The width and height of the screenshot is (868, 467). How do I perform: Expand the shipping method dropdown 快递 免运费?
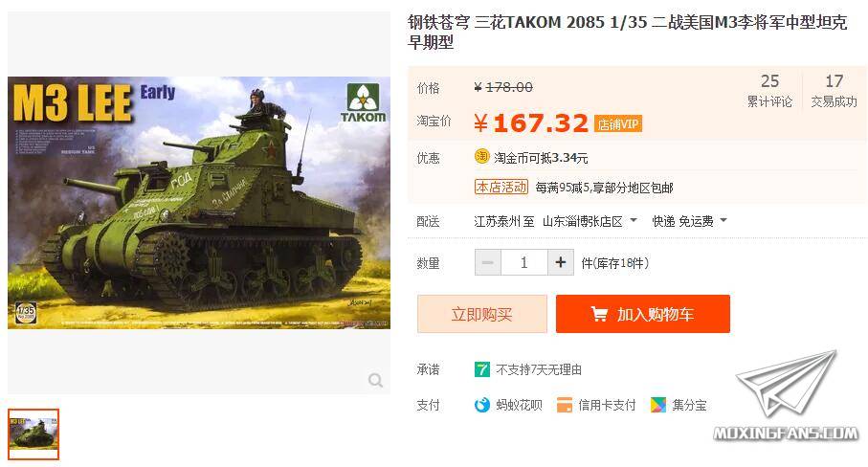pyautogui.click(x=689, y=221)
